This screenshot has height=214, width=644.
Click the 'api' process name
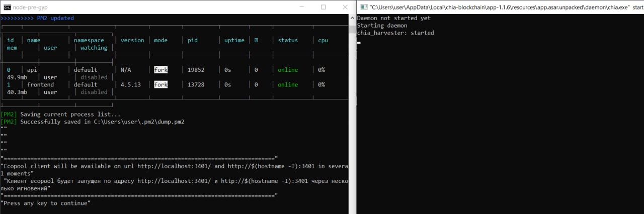pos(32,70)
